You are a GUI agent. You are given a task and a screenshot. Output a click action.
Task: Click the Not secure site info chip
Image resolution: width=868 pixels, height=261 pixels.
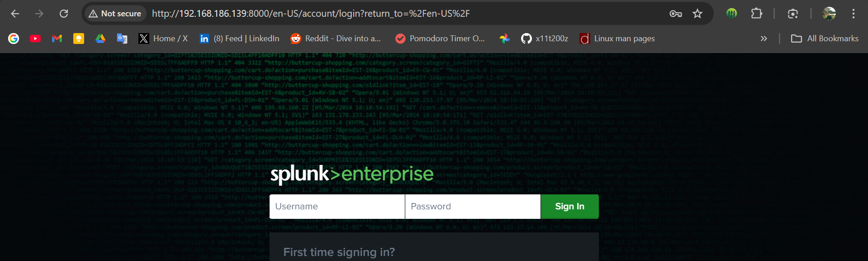point(115,14)
